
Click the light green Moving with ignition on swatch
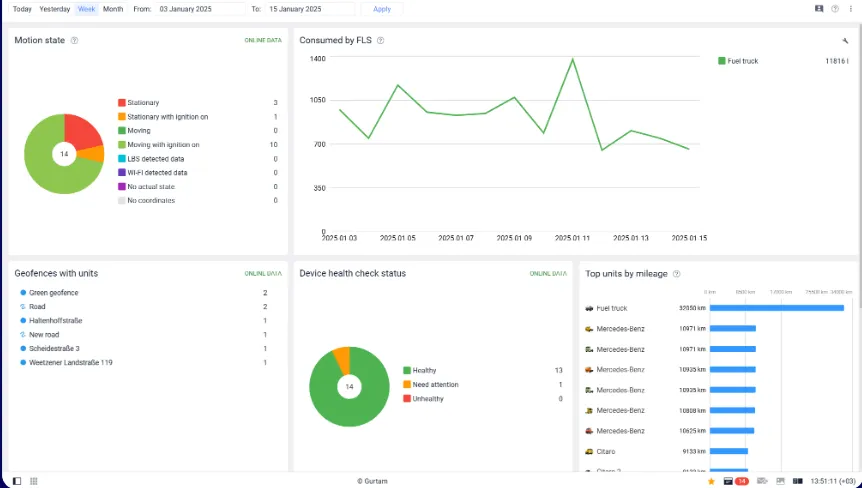pyautogui.click(x=121, y=145)
